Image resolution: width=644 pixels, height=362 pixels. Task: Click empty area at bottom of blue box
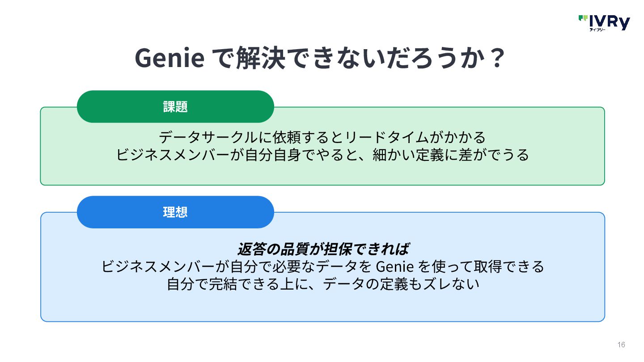322,307
